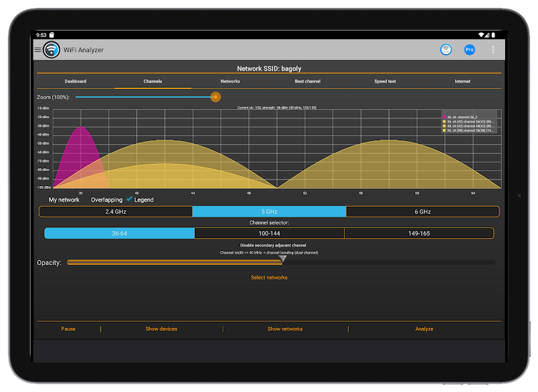Switch to the 2.4 GHz band
Image resolution: width=538 pixels, height=392 pixels.
point(116,212)
